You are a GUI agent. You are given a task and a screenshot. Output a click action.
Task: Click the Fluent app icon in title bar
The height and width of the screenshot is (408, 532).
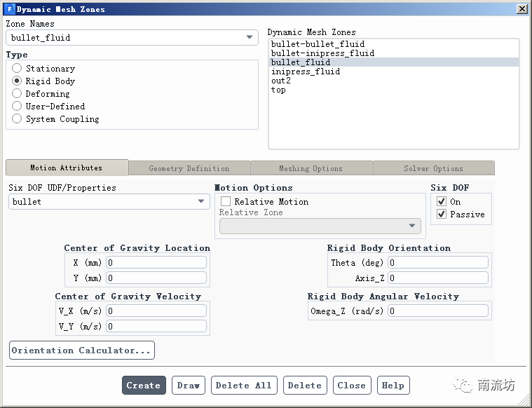(x=9, y=9)
